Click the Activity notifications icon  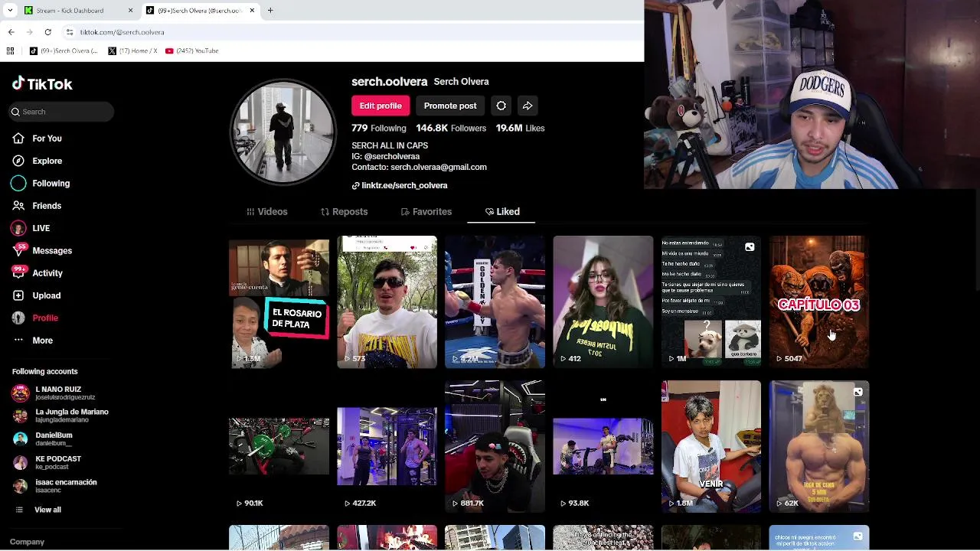(x=18, y=273)
